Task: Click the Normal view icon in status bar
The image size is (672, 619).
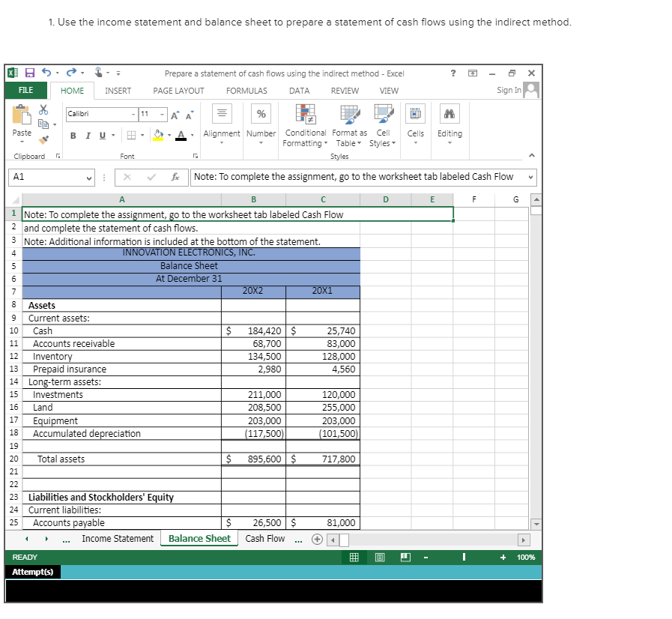Action: point(353,557)
